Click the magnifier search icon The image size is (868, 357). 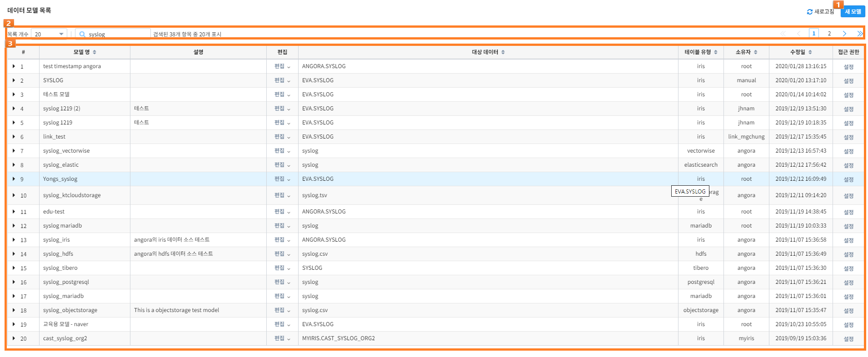pos(82,34)
